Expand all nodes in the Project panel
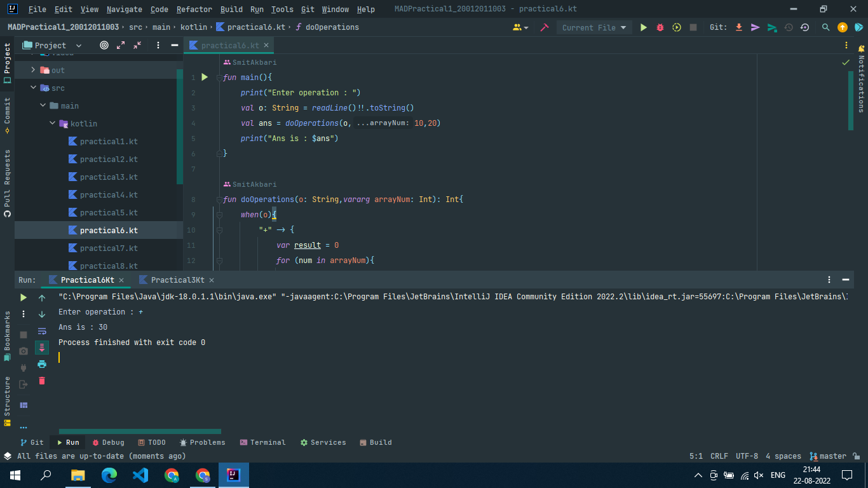 click(x=121, y=45)
